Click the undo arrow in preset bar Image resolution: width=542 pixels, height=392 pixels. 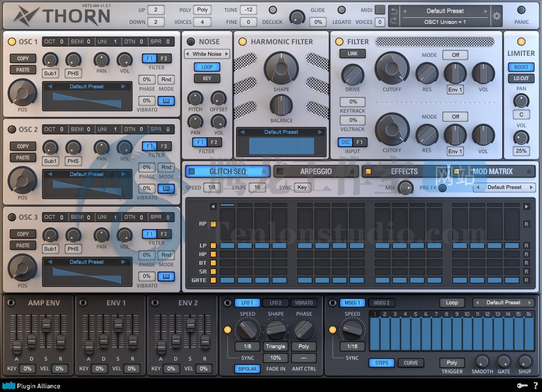click(393, 11)
